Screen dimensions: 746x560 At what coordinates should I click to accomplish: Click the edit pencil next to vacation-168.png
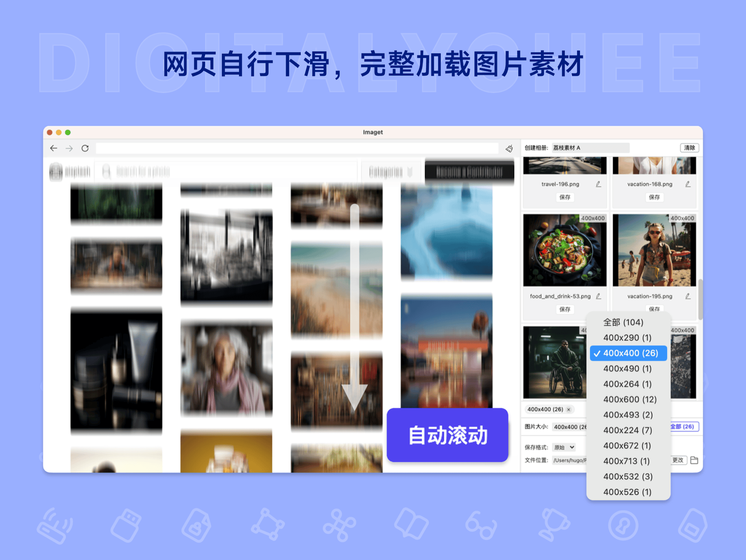pos(688,184)
